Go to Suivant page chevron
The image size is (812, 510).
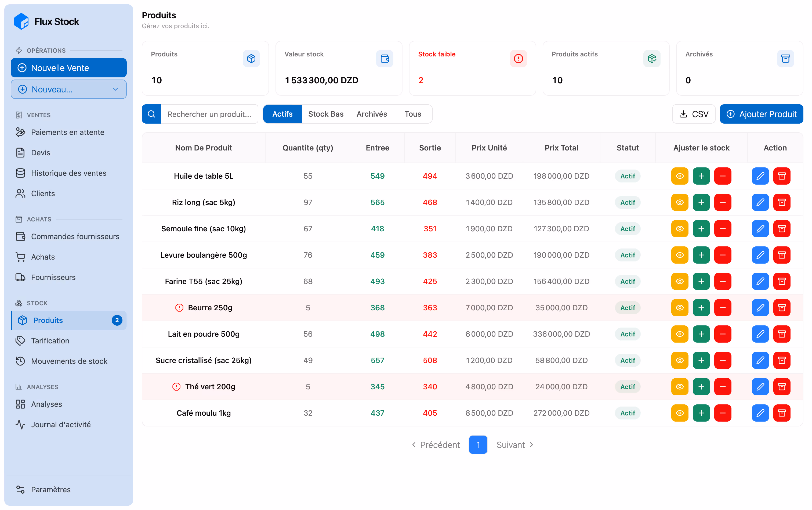532,445
